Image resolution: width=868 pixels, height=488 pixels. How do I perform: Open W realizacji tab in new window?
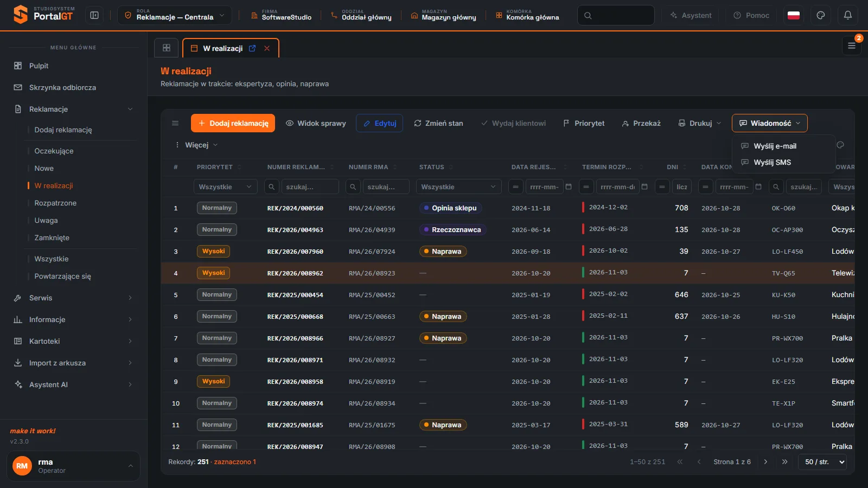click(252, 48)
